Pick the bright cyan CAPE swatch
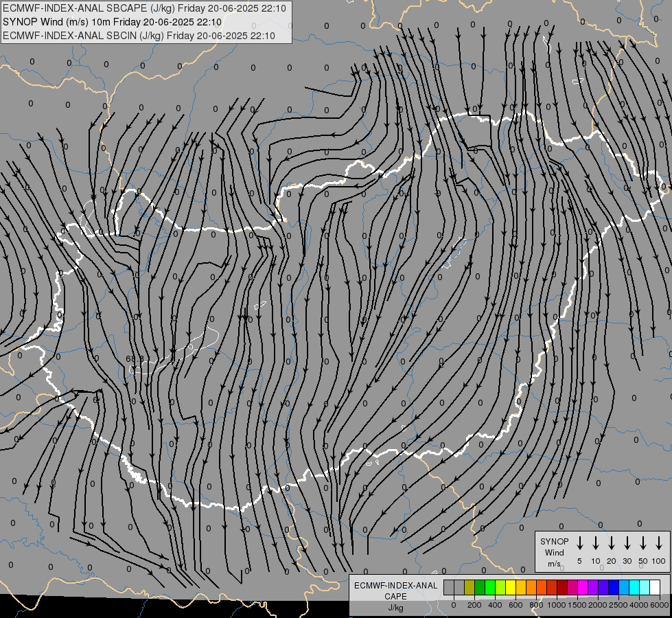The image size is (672, 618). [634, 587]
